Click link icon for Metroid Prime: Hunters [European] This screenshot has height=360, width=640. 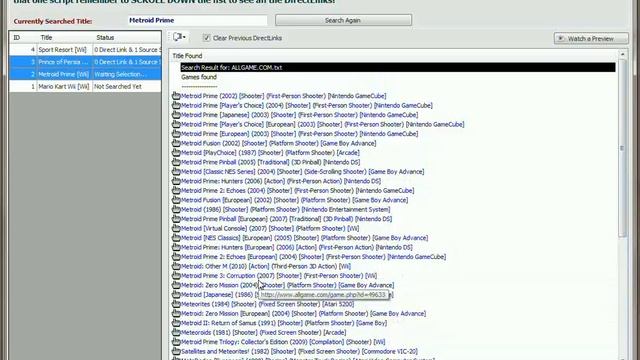(x=176, y=247)
